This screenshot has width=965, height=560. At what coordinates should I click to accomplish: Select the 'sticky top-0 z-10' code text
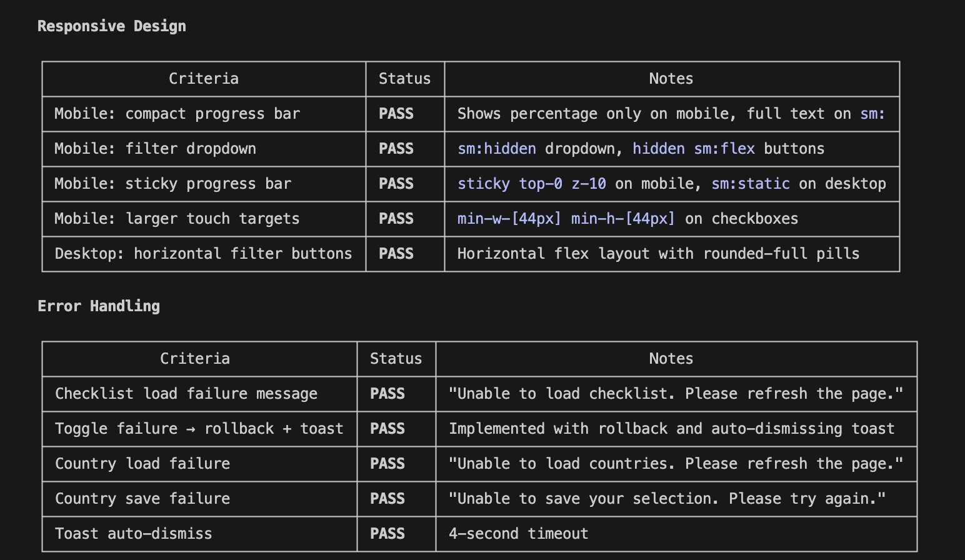tap(531, 184)
